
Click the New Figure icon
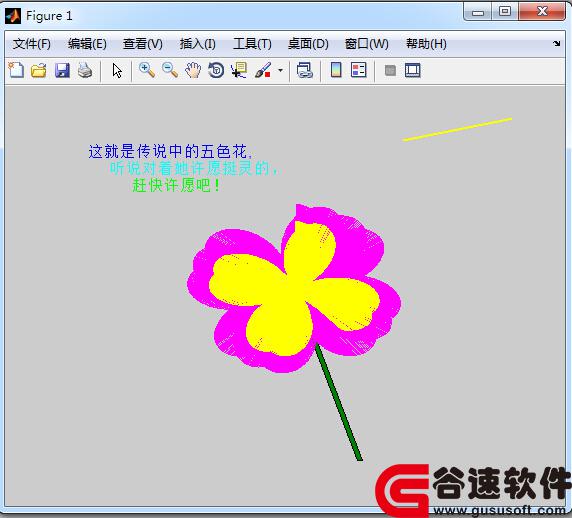coord(16,70)
